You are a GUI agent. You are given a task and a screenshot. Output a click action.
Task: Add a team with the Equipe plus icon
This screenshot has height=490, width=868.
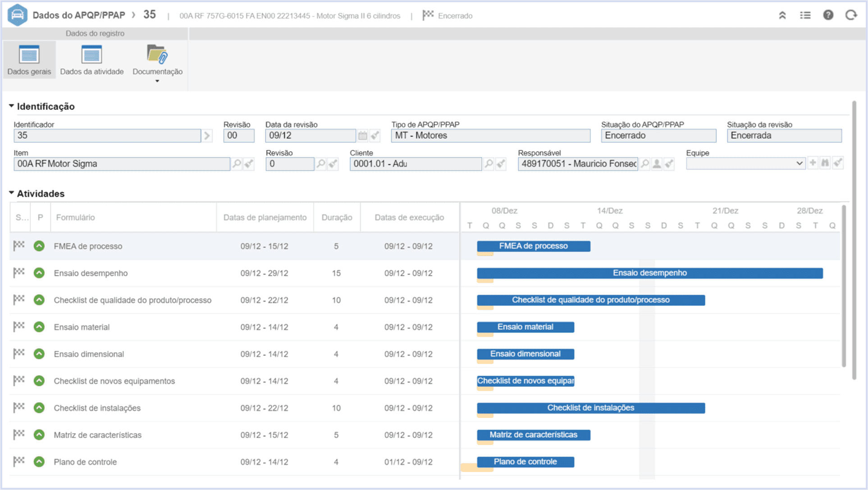pos(813,163)
